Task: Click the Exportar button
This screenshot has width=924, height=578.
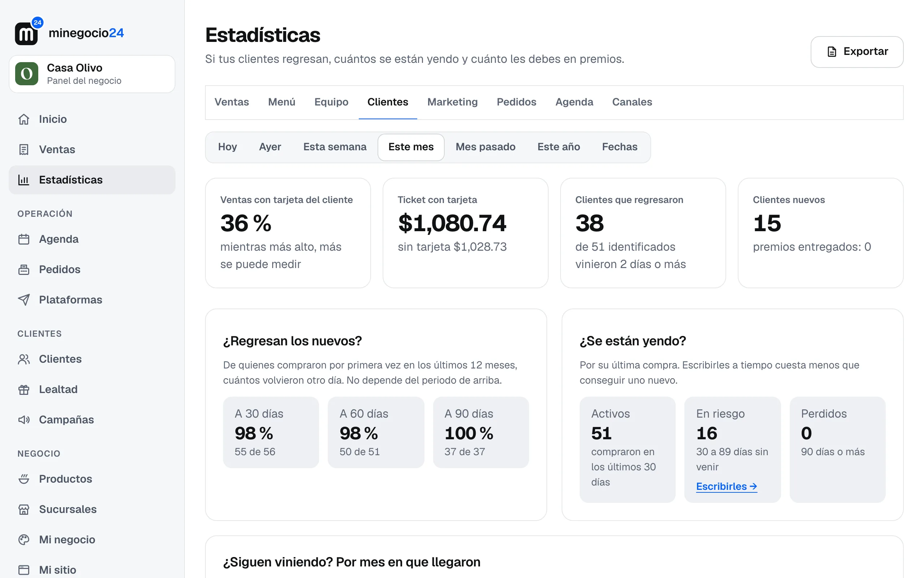Action: 857,52
